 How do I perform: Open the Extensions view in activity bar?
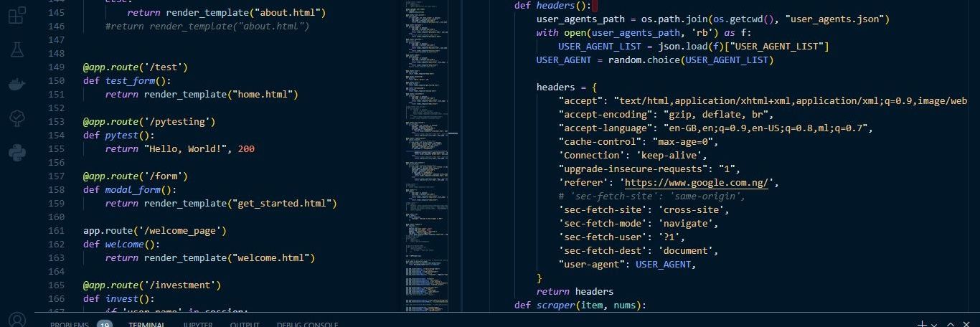(17, 15)
